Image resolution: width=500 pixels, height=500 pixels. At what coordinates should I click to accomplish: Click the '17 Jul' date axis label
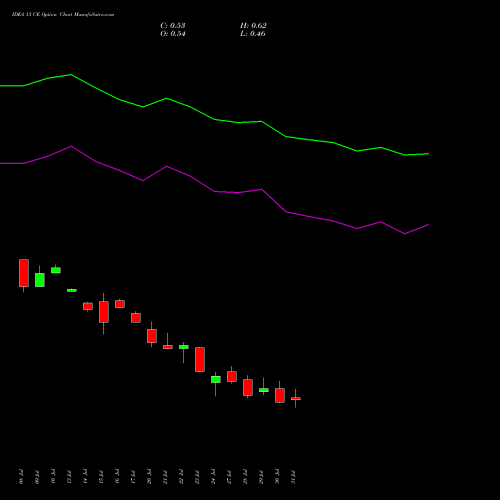click(134, 477)
